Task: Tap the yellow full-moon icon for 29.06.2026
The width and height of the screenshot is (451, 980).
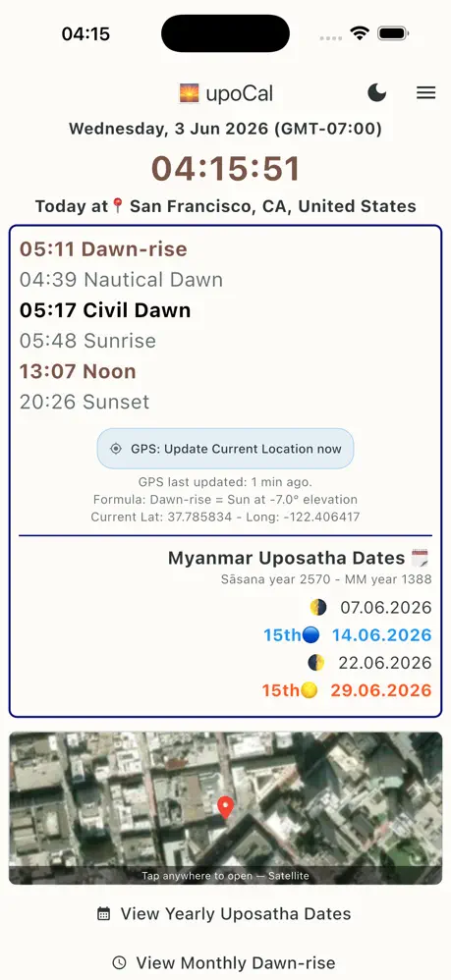Action: pyautogui.click(x=309, y=690)
